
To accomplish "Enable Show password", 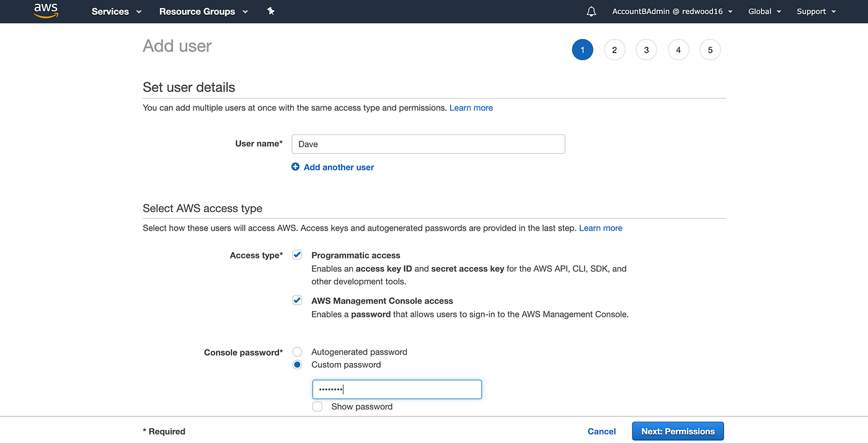I will coord(317,406).
